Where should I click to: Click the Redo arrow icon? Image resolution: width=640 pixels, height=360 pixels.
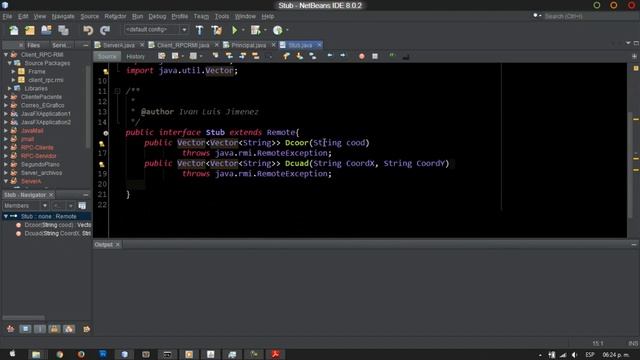(x=105, y=30)
